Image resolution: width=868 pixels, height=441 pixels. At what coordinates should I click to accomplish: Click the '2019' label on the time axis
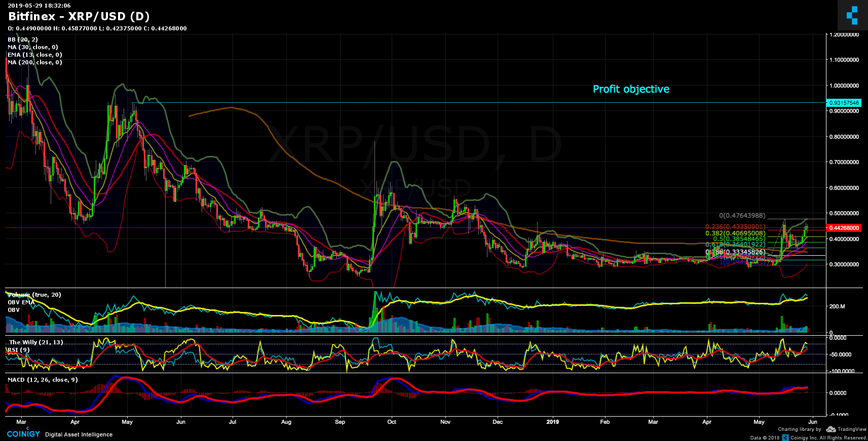(553, 422)
